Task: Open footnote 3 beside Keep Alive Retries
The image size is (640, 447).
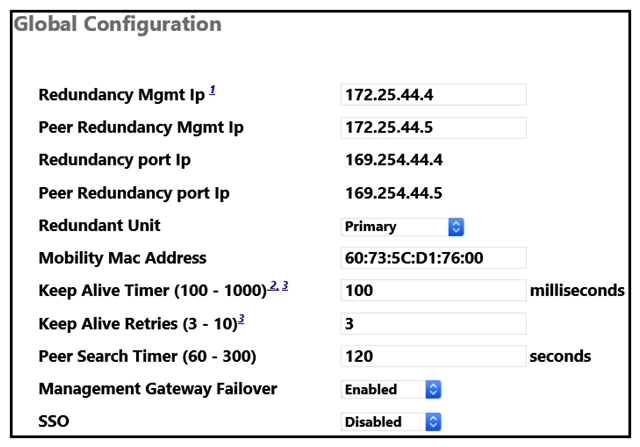Action: (240, 319)
